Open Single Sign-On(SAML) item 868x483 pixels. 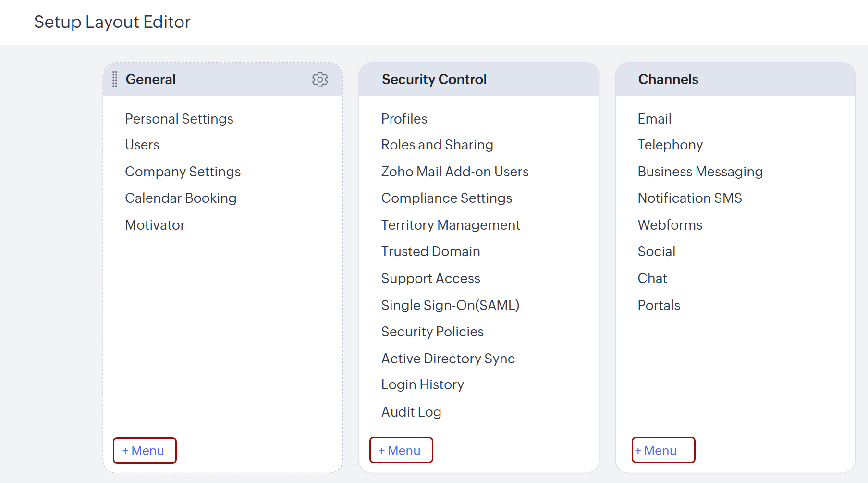pyautogui.click(x=450, y=305)
